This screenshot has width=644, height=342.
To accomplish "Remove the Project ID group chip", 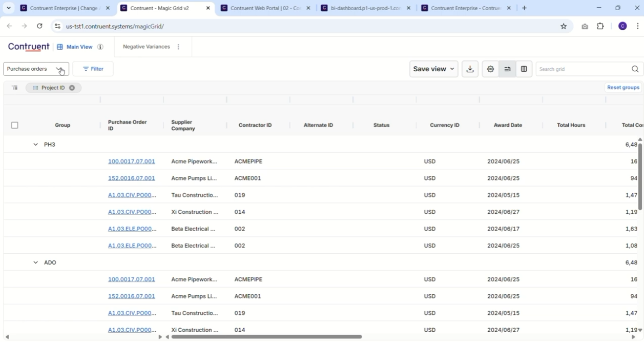I will pos(72,88).
